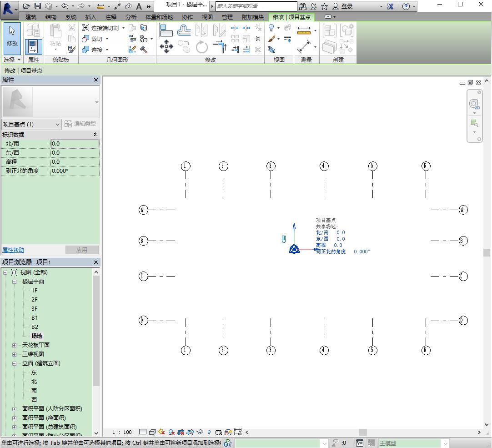
Task: Open the 结构 ribbon tab
Action: tap(51, 17)
